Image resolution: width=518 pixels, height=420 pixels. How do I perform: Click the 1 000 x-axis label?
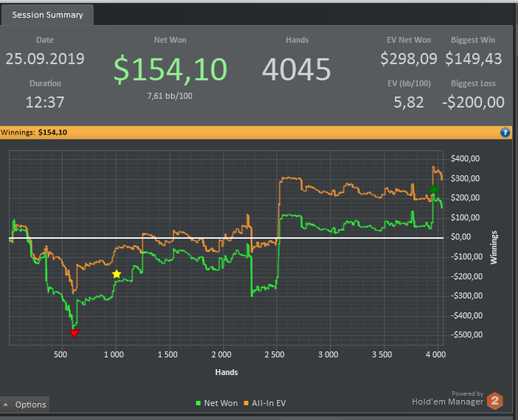coord(114,355)
